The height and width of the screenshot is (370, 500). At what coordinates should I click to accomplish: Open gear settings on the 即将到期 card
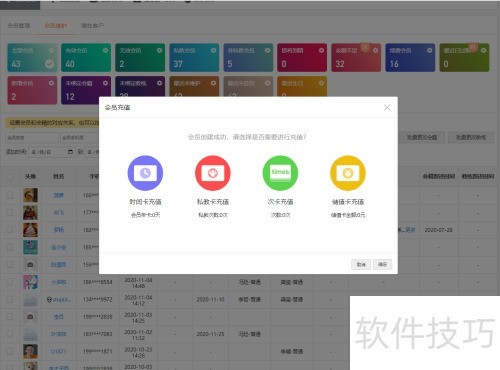pyautogui.click(x=321, y=50)
